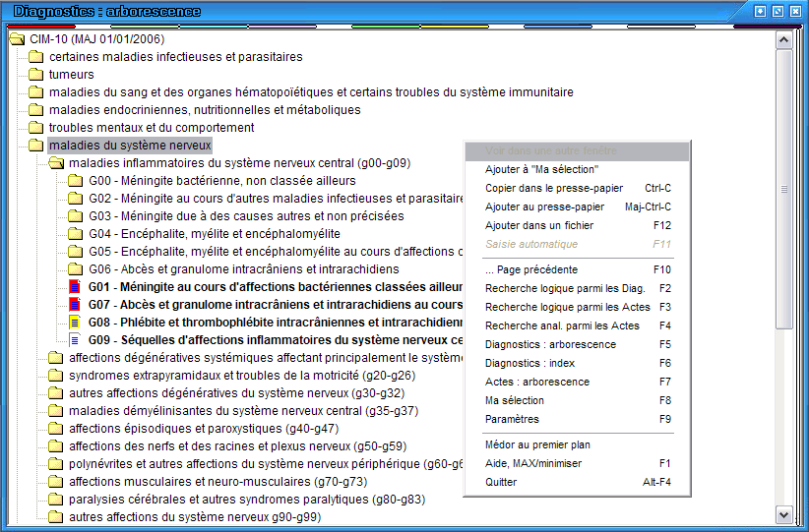Click the red color bar segment under title
This screenshot has width=809, height=532.
[41, 27]
